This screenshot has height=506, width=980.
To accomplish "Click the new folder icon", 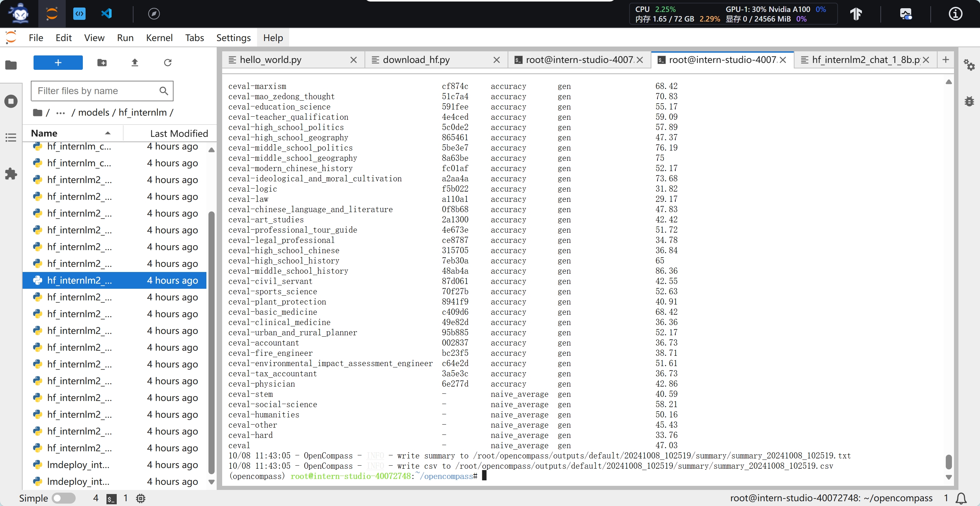I will 102,62.
